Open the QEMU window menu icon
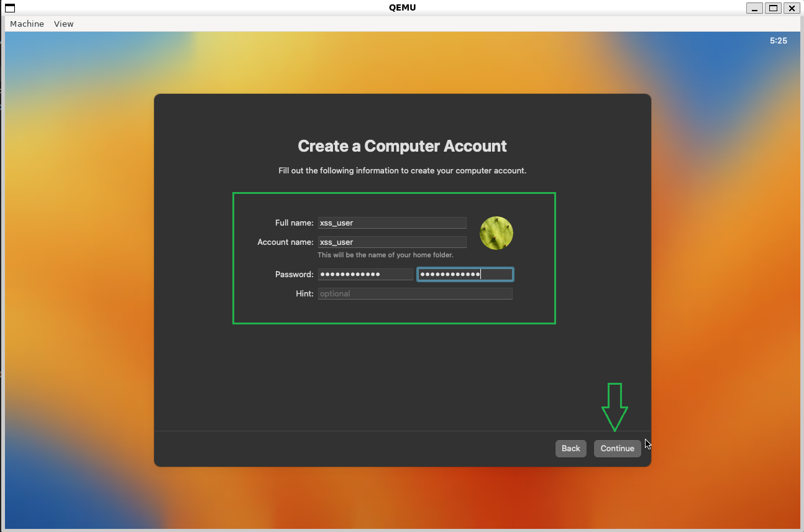The height and width of the screenshot is (532, 804). [x=10, y=8]
